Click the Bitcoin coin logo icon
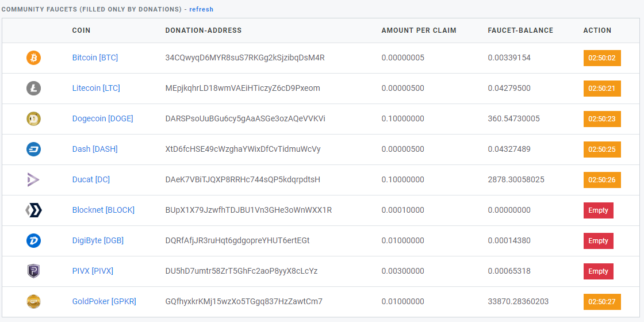Image resolution: width=644 pixels, height=322 pixels. point(34,58)
